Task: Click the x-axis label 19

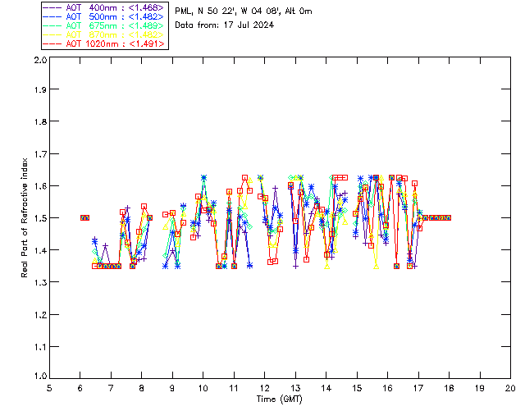Action: click(480, 388)
